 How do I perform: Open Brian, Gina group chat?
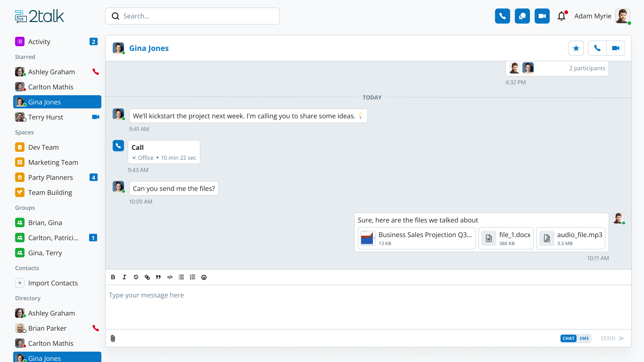click(x=57, y=222)
